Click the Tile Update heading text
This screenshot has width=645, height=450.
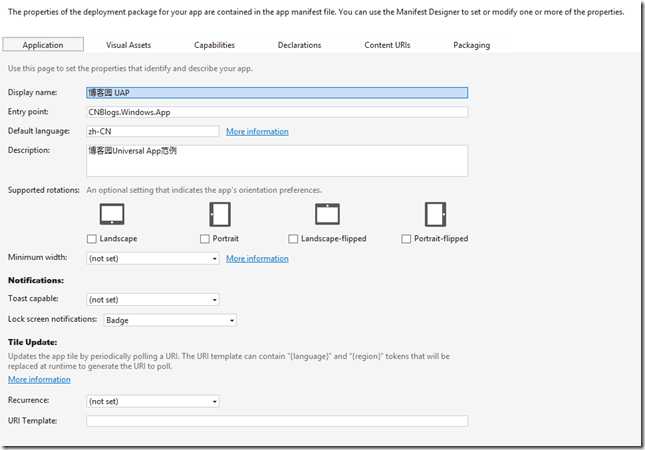(32, 342)
